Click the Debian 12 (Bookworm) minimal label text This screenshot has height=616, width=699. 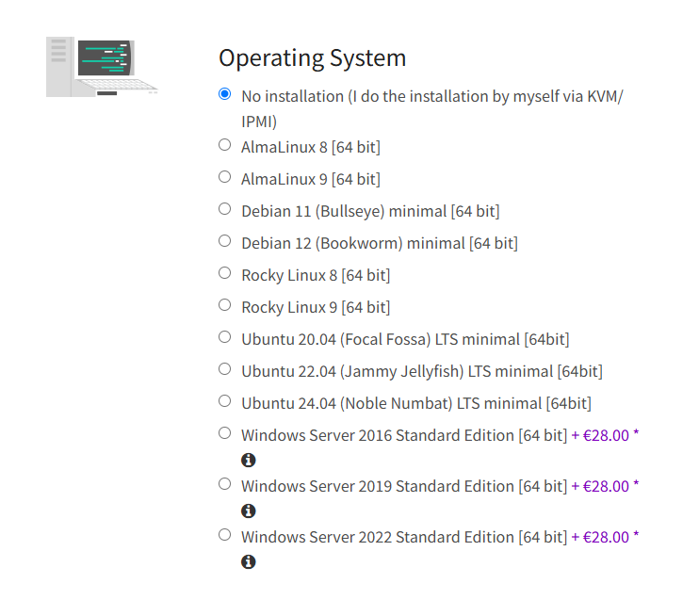click(380, 243)
